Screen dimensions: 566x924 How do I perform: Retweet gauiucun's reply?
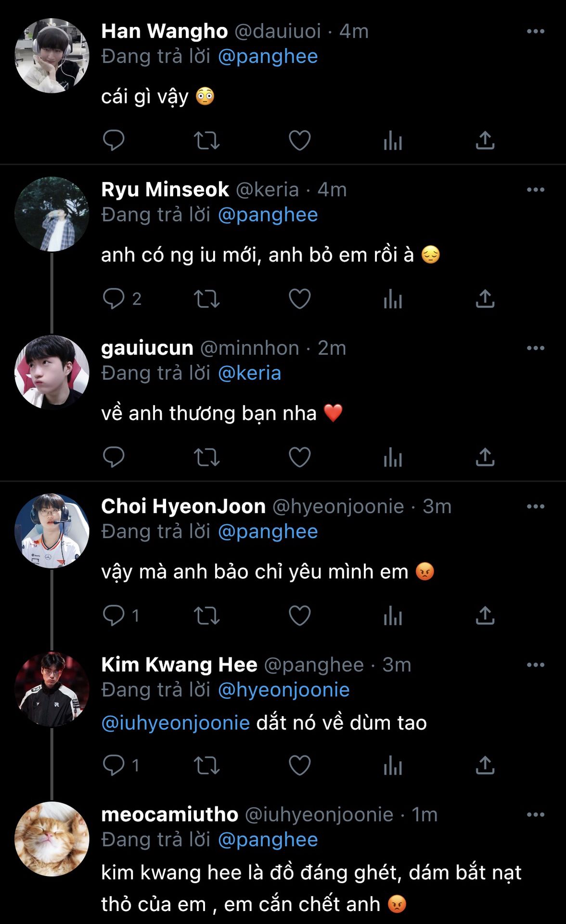coord(206,457)
